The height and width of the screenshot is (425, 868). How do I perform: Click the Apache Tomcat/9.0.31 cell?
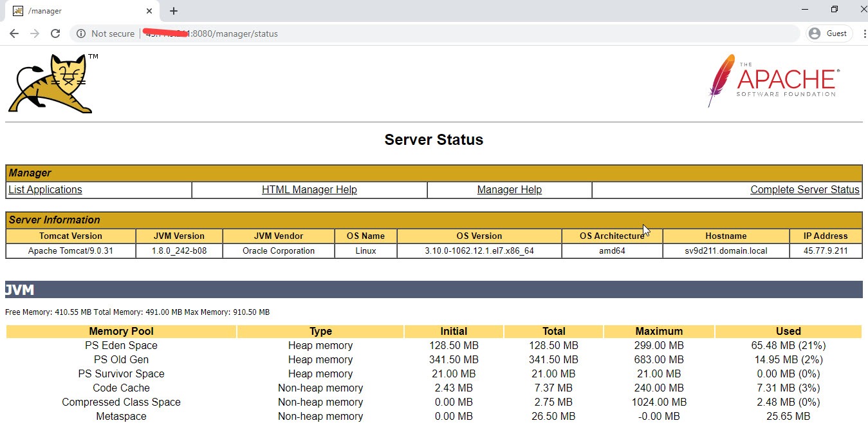coord(71,251)
